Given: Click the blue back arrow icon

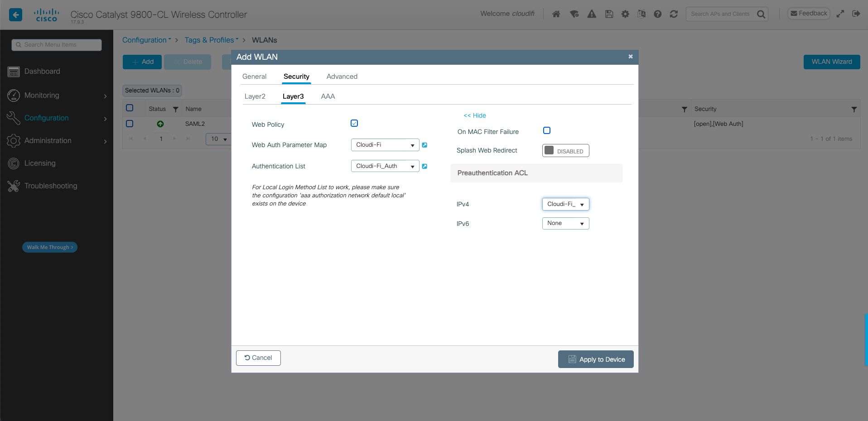Looking at the screenshot, I should pos(15,15).
